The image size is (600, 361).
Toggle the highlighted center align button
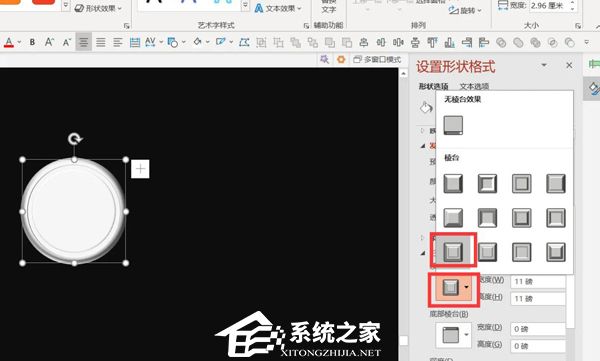pos(83,42)
